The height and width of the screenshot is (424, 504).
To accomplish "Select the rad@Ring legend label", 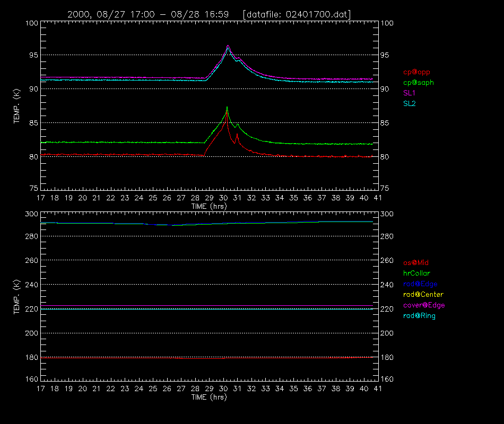I will (420, 316).
